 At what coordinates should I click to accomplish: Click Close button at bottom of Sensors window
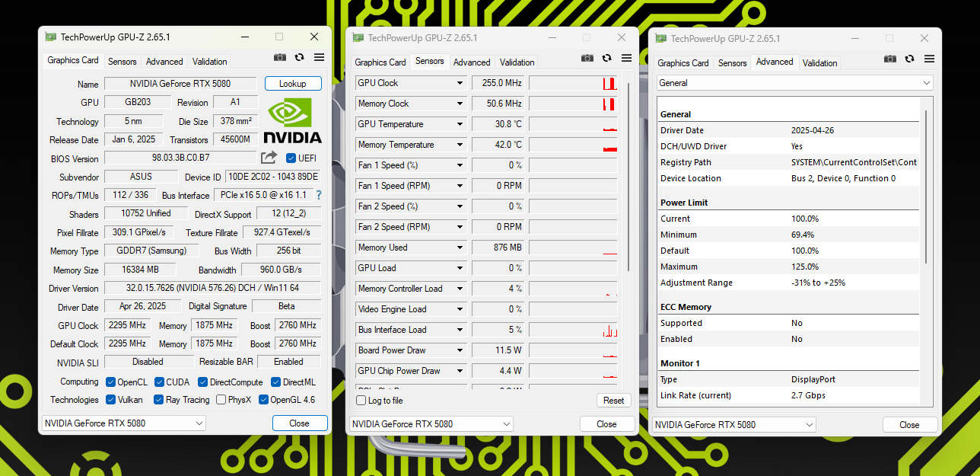tap(607, 424)
